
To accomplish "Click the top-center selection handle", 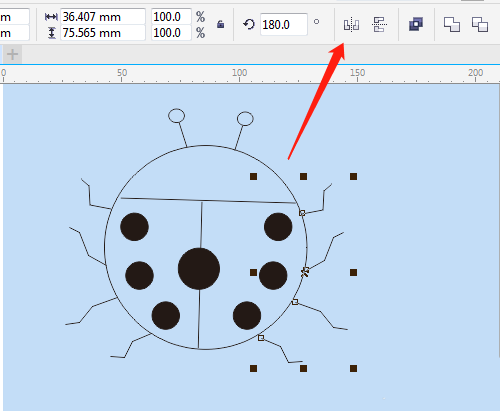I will 303,176.
